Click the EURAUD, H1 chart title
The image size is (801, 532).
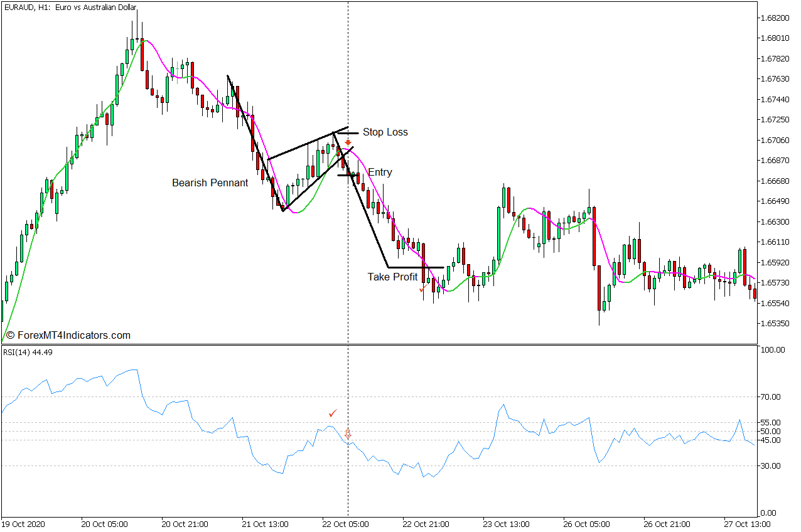70,8
